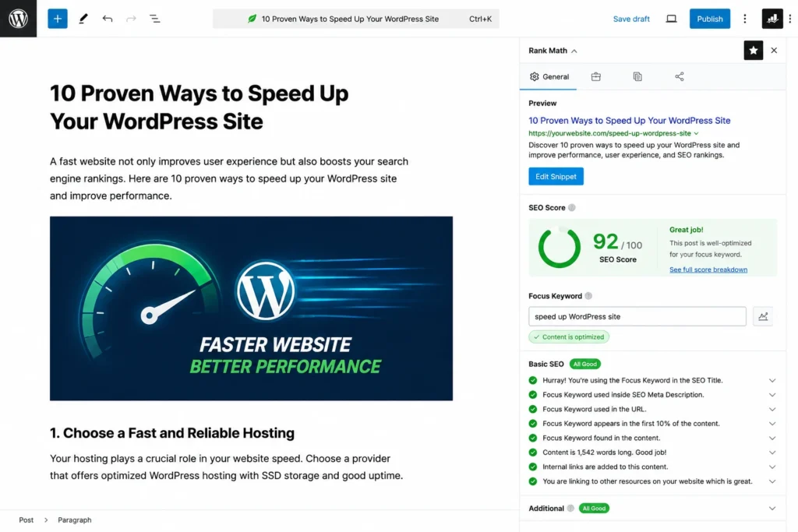Expand first 10% of content test details
The width and height of the screenshot is (798, 532).
[x=772, y=424]
